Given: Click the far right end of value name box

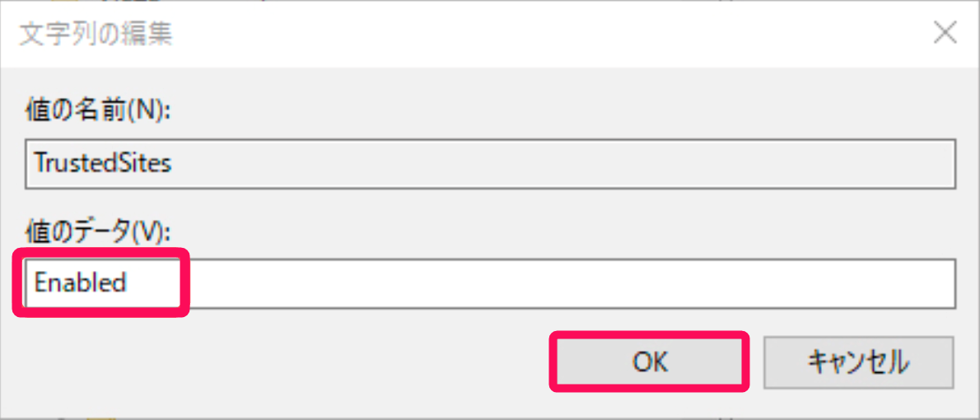Looking at the screenshot, I should pyautogui.click(x=947, y=164).
